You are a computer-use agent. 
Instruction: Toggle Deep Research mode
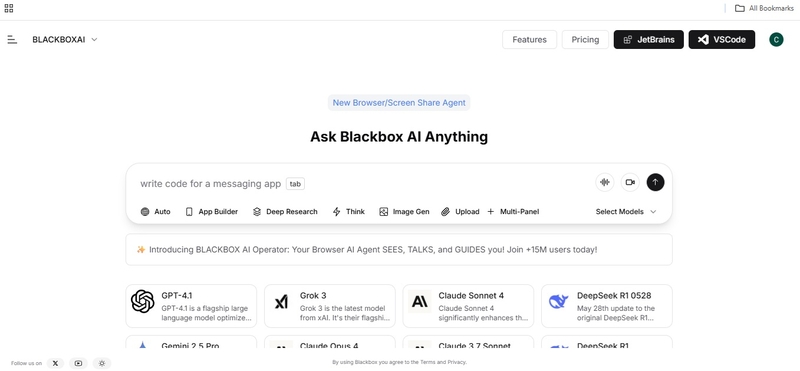[x=285, y=212]
